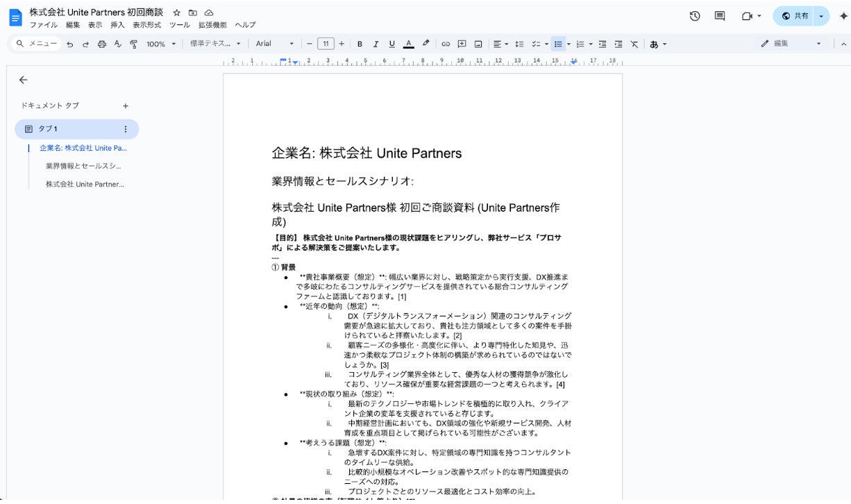Viewport: 851px width, 504px height.
Task: Print the document with printer icon
Action: tap(102, 44)
